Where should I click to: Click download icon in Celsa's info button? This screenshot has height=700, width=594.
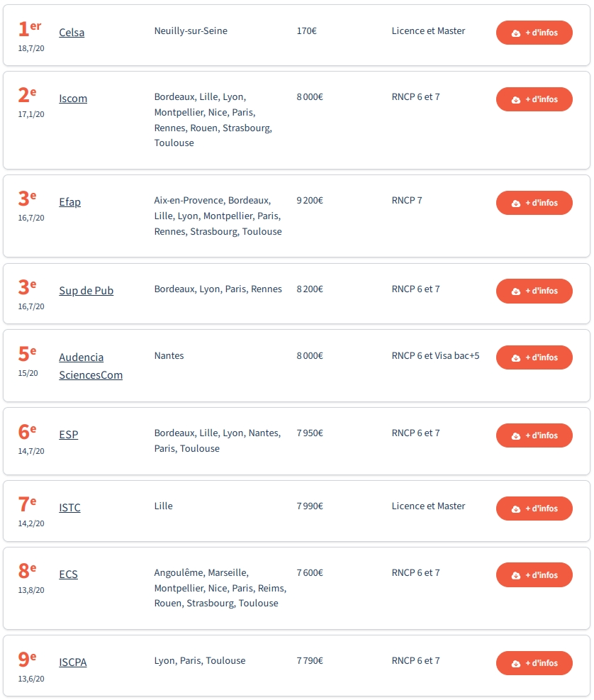coord(516,33)
